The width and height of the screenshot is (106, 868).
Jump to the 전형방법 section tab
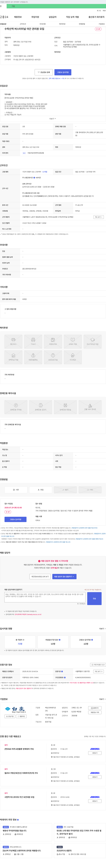82,24
